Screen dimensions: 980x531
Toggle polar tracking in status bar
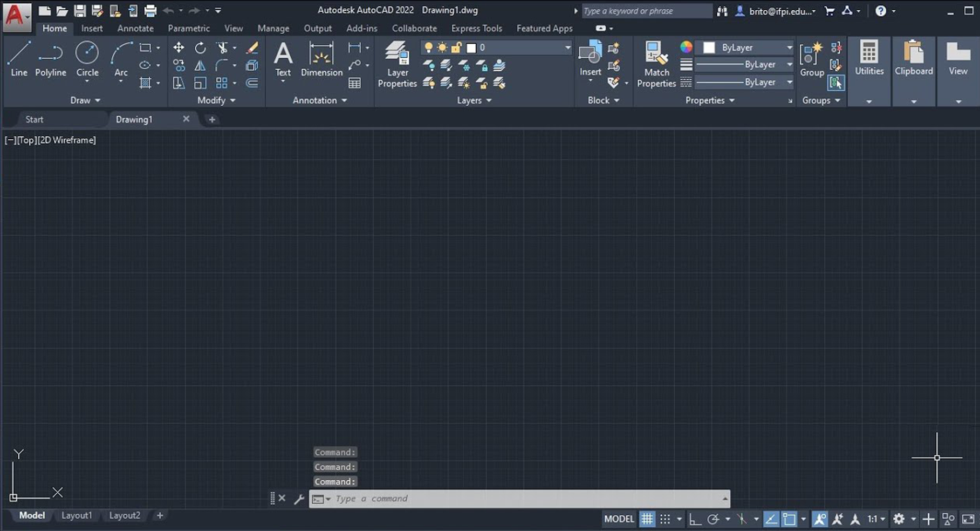click(x=713, y=519)
